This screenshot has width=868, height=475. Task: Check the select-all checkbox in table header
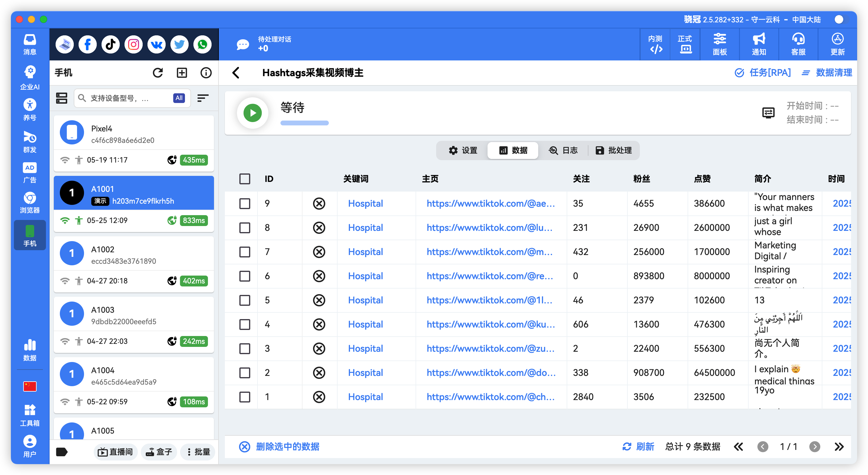coord(245,179)
